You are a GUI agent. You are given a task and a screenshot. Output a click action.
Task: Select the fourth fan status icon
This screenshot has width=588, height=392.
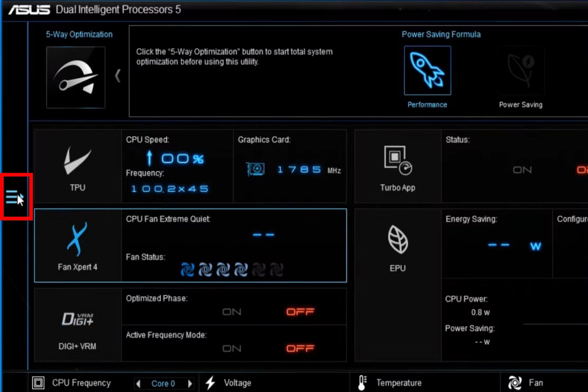241,269
